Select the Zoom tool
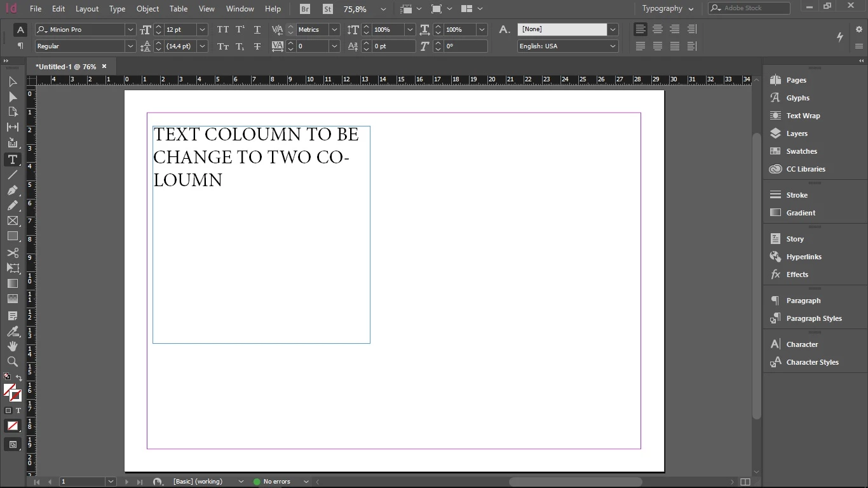The height and width of the screenshot is (488, 868). tap(13, 362)
